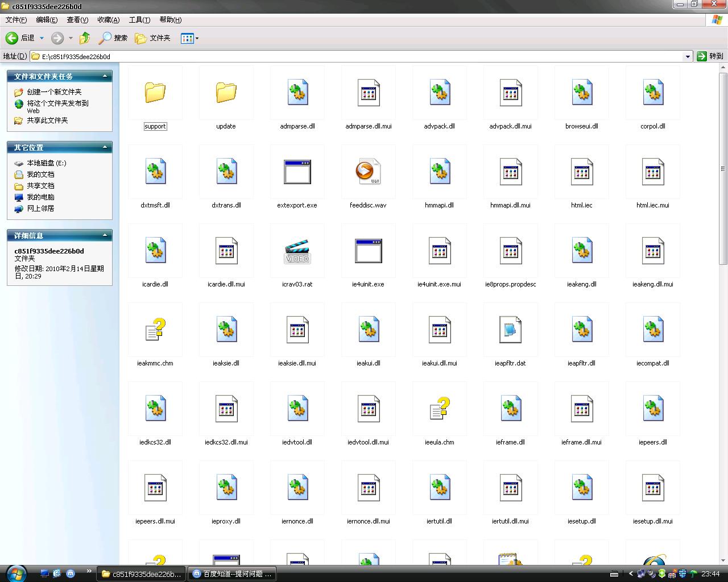Click the vertical scrollbar thumb
The height and width of the screenshot is (582, 728).
pyautogui.click(x=723, y=168)
